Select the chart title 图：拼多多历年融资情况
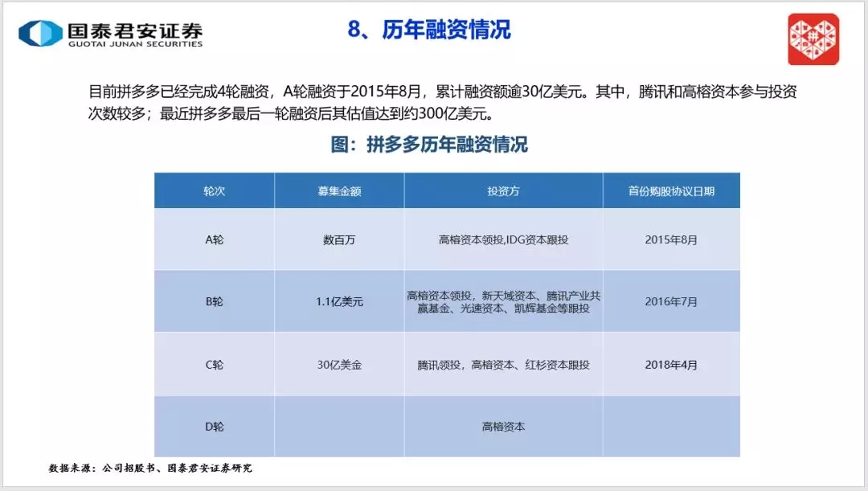868x491 pixels. 429,145
